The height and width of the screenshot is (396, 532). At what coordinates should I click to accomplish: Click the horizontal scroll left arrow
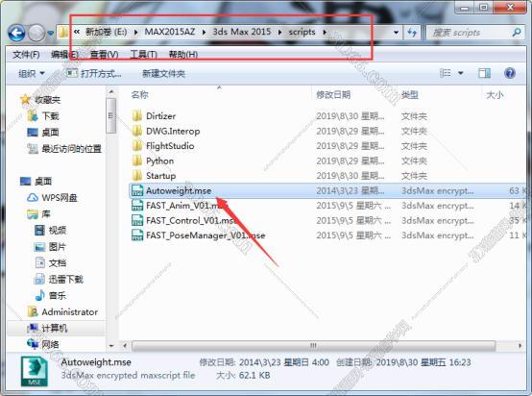(x=125, y=346)
